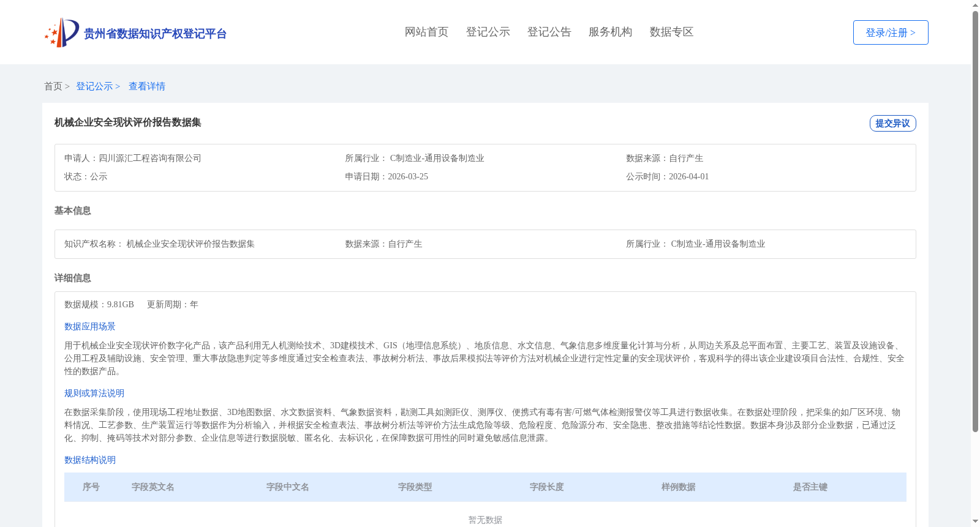Click the 登录/注册 button

coord(891,32)
